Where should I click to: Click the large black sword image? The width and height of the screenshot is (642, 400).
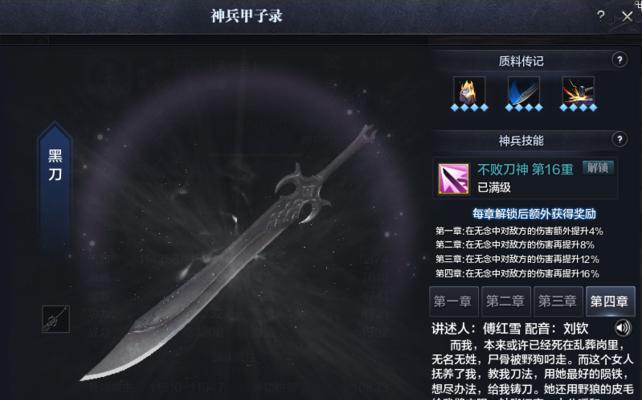(x=229, y=254)
